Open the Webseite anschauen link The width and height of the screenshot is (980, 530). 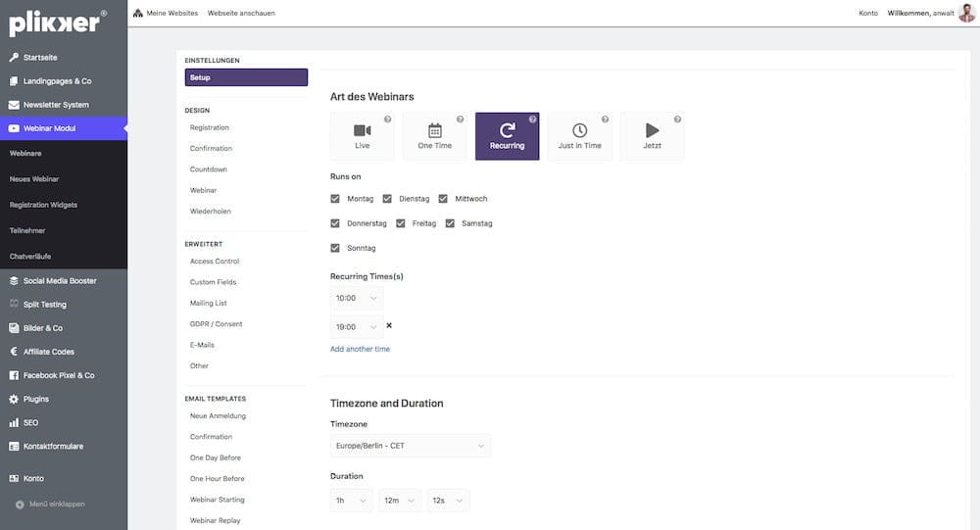point(241,14)
